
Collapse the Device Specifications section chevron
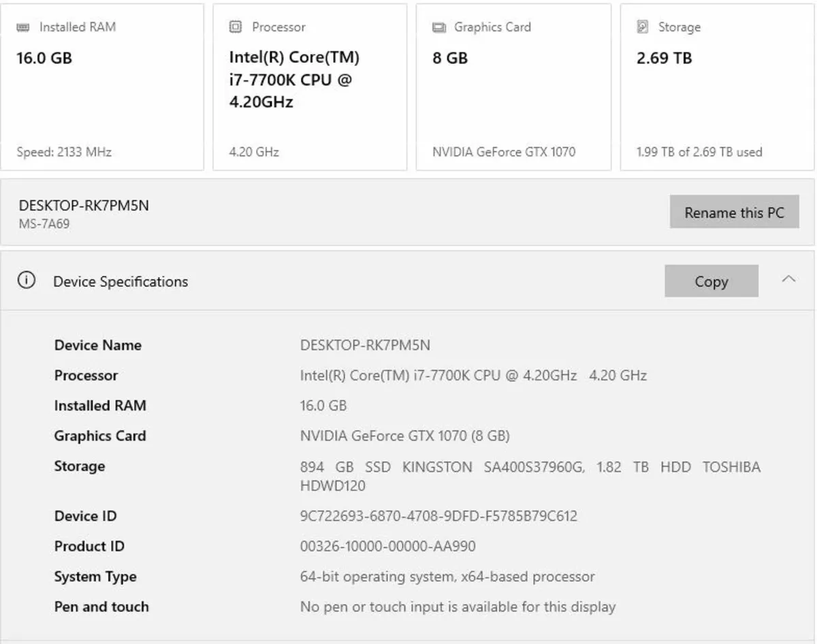point(788,279)
